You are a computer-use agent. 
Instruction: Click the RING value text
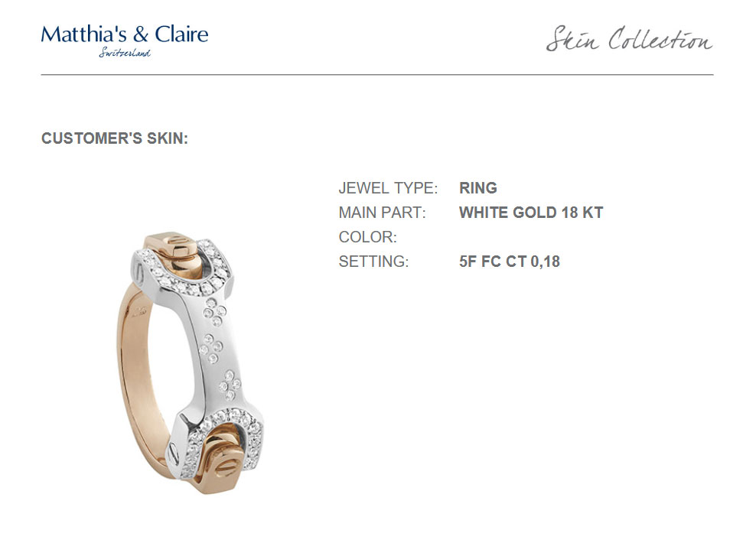click(x=477, y=188)
